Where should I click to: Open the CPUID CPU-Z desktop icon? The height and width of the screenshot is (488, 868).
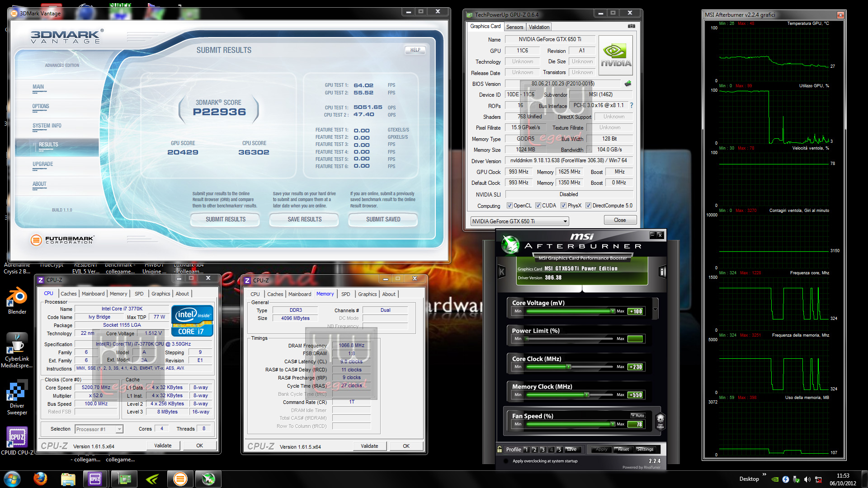(17, 441)
